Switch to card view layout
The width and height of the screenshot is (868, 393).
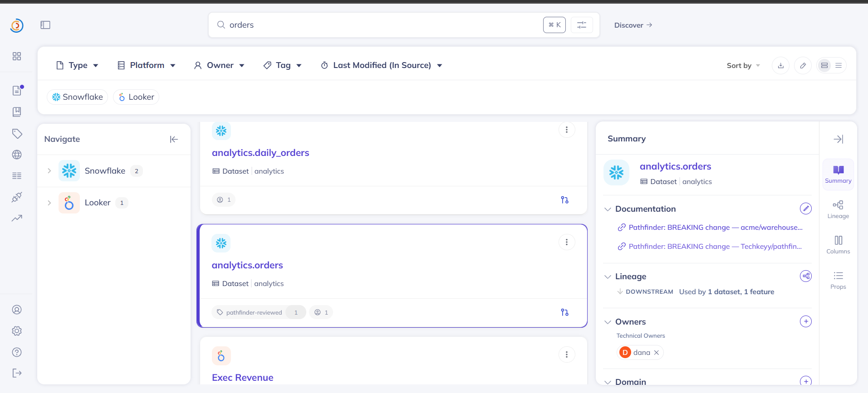pos(824,66)
